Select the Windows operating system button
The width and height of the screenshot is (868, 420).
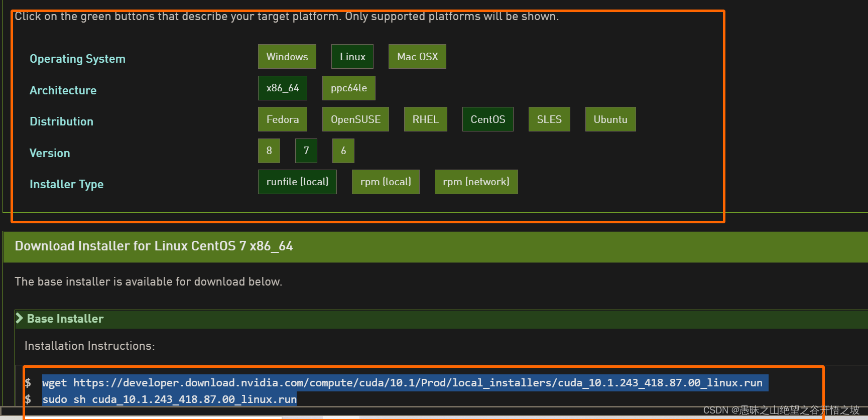287,57
